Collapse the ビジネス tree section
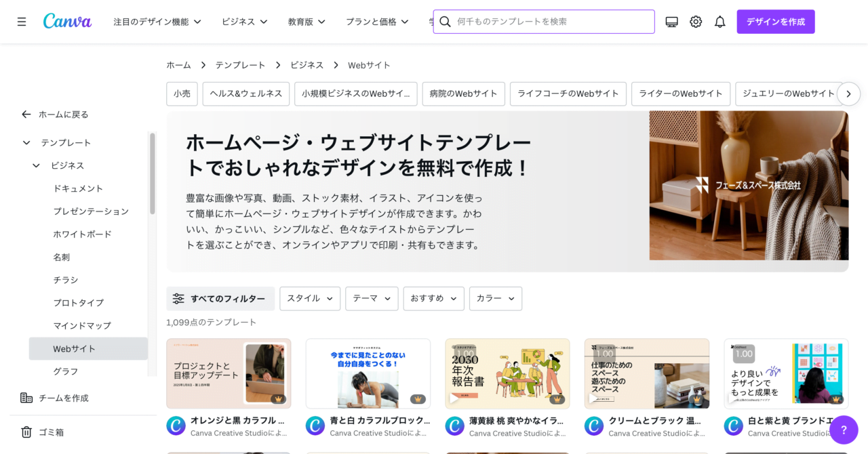Image resolution: width=868 pixels, height=454 pixels. (x=37, y=165)
